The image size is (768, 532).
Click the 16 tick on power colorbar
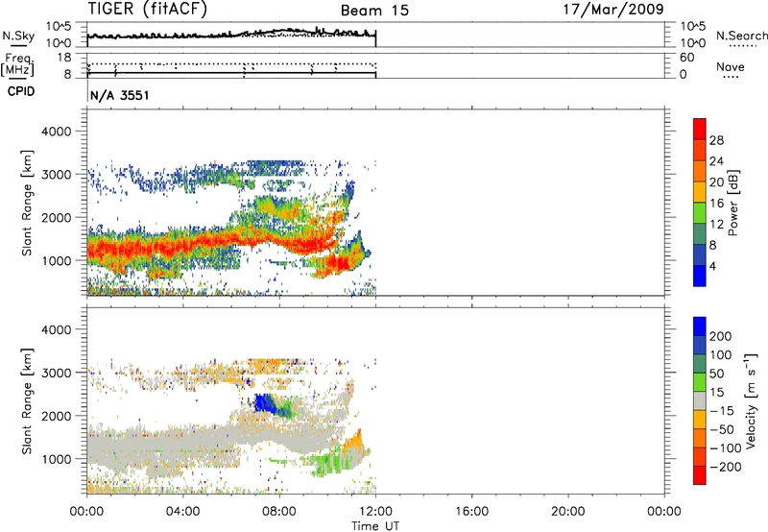[716, 204]
